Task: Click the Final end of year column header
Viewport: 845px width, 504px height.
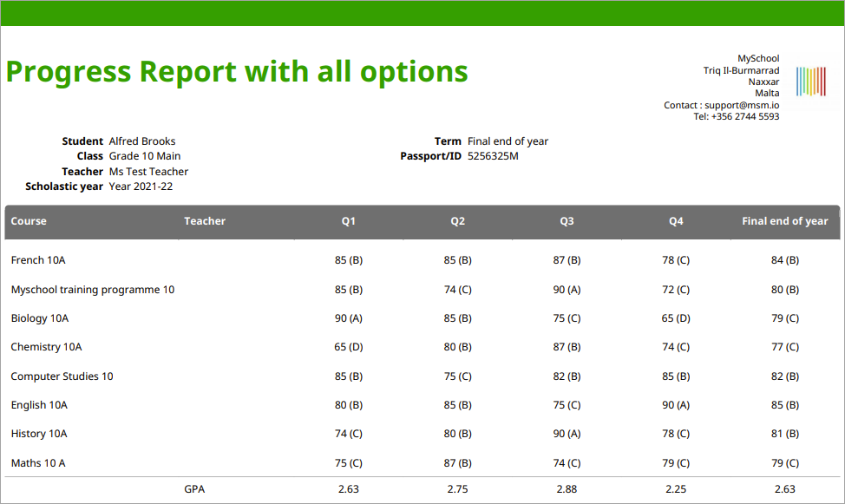Action: coord(784,221)
